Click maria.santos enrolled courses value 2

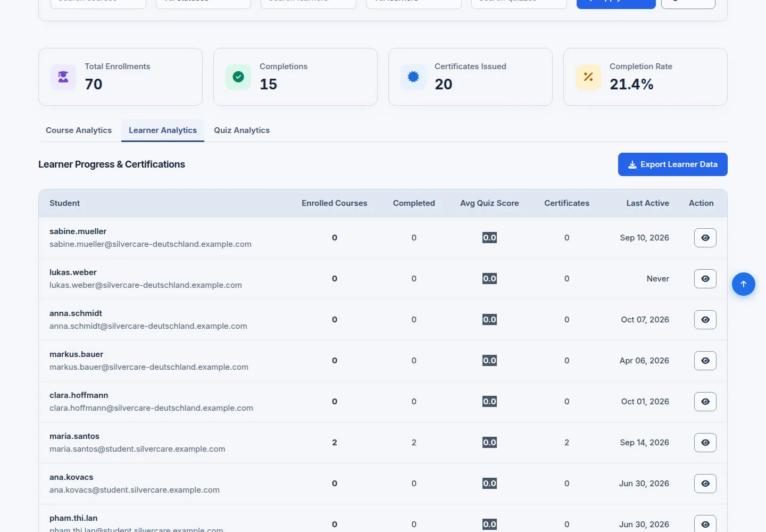[335, 443]
